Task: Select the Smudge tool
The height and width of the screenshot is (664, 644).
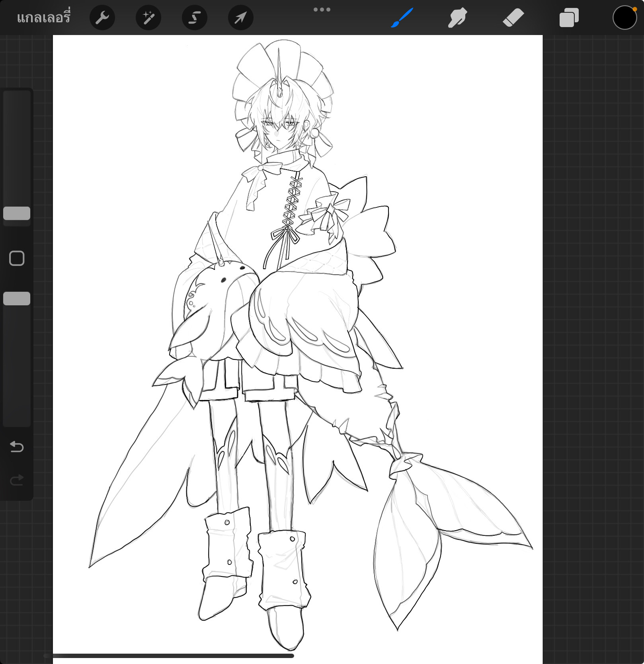Action: (x=457, y=18)
